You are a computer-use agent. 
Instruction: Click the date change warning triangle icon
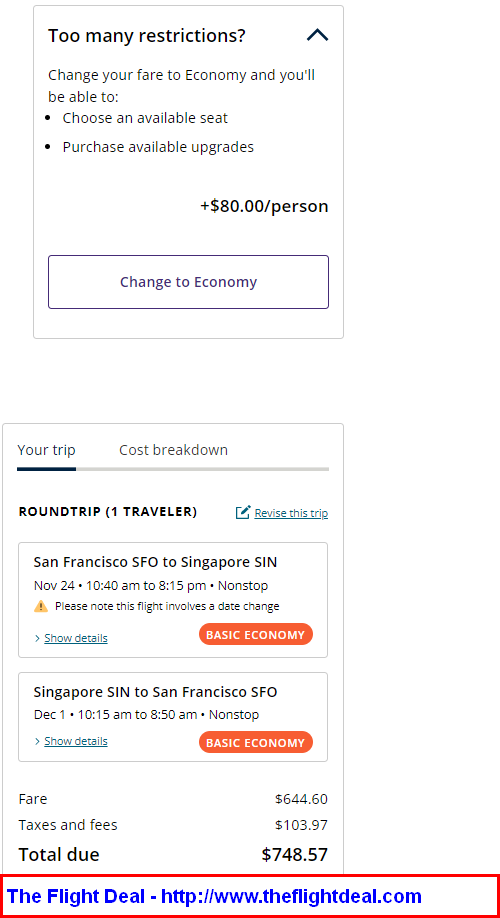[x=41, y=607]
